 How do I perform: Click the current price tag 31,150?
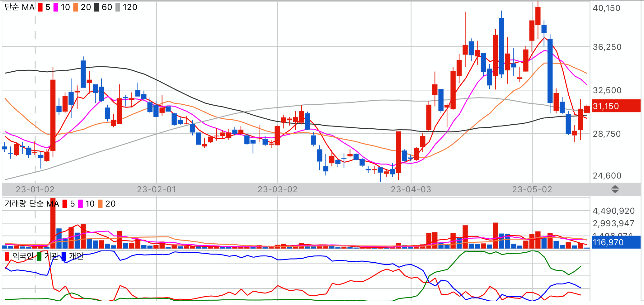coord(616,106)
